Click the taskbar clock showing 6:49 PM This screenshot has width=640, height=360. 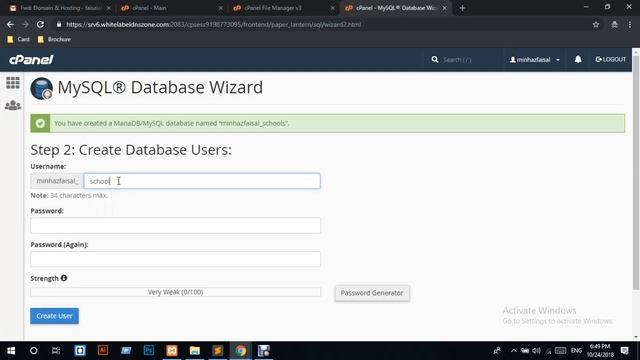pos(600,351)
